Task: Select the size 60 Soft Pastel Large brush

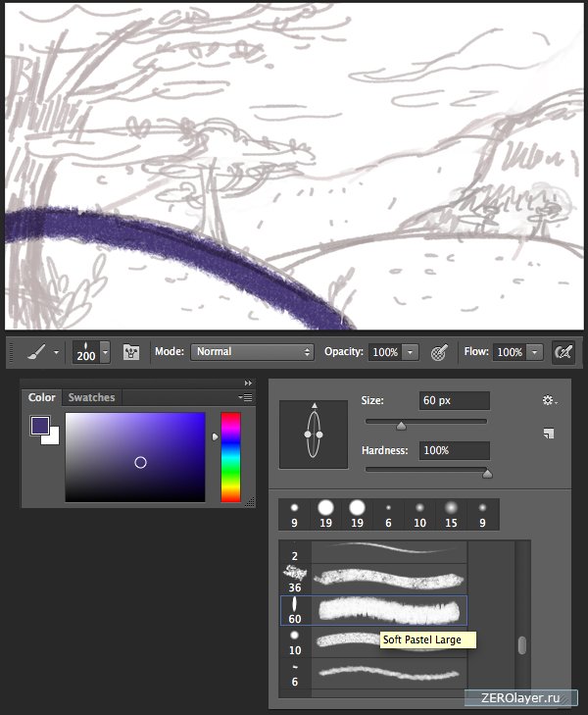Action: (373, 610)
